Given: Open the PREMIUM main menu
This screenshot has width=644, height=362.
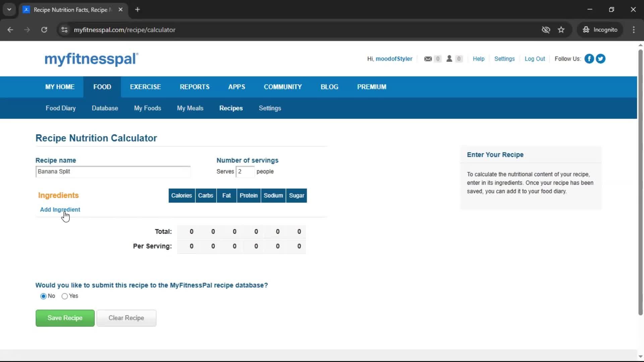Looking at the screenshot, I should coord(372,87).
